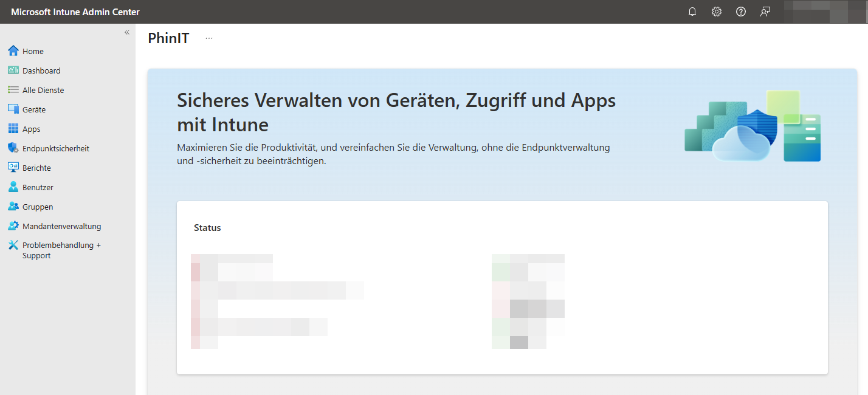Screen dimensions: 868x395
Task: Click the Microsoft Intune Admin Center title
Action: coord(75,12)
